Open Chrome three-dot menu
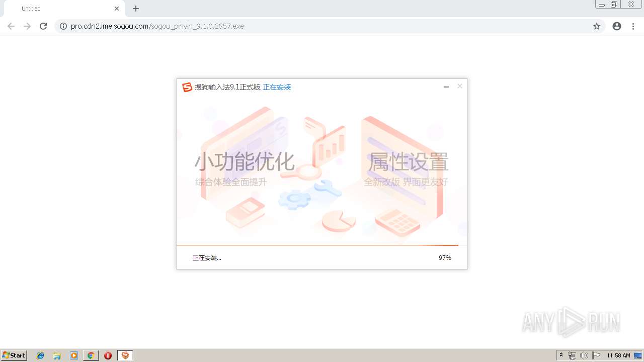Screen dimensions: 644x362 tap(633, 26)
